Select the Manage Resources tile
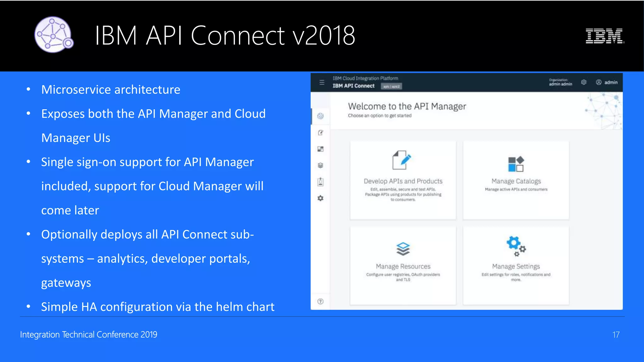This screenshot has height=362, width=644. 403,265
